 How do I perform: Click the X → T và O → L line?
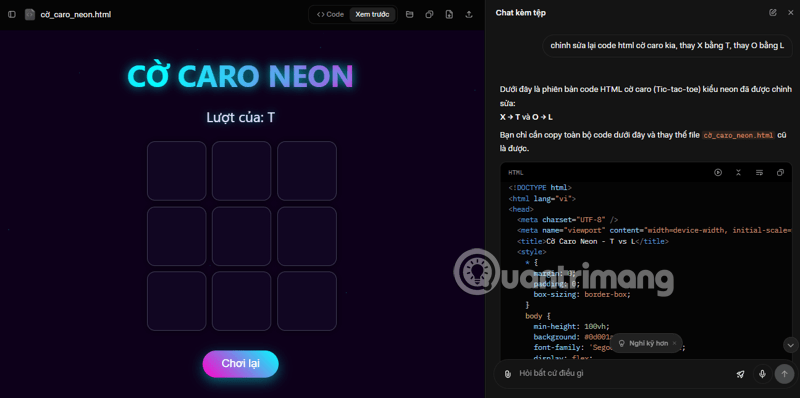pos(527,117)
